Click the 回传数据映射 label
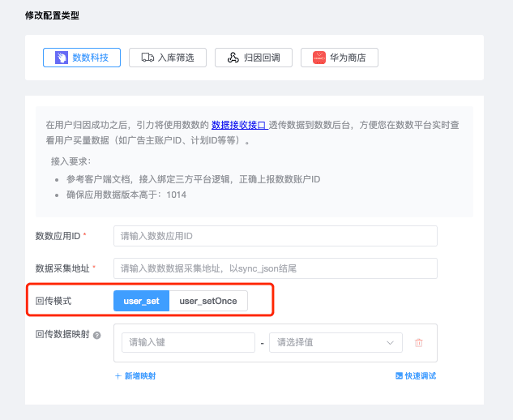Screen dimensions: 513x420 click(x=62, y=334)
